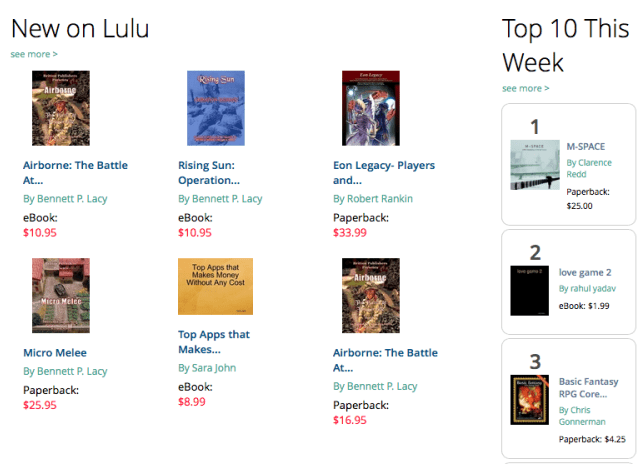Click the Top Apps yellow cover image
This screenshot has height=464, width=644.
pos(215,286)
